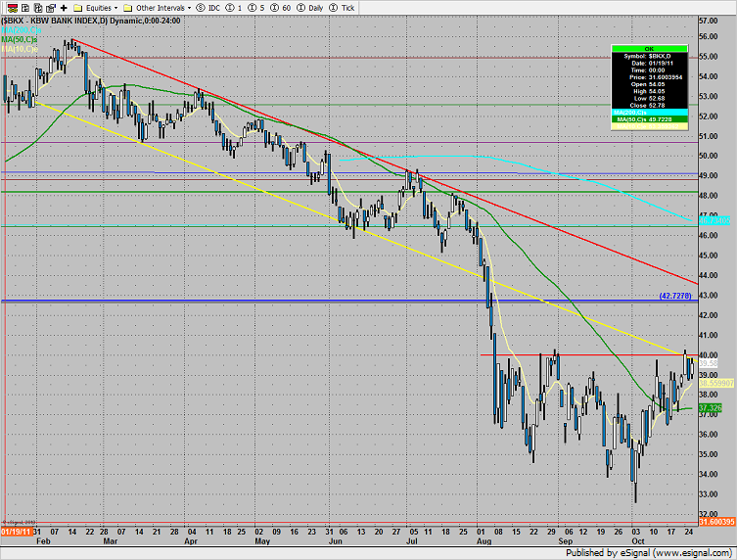This screenshot has height=560, width=737.
Task: Click the folder icon beside Equities
Action: 78,8
